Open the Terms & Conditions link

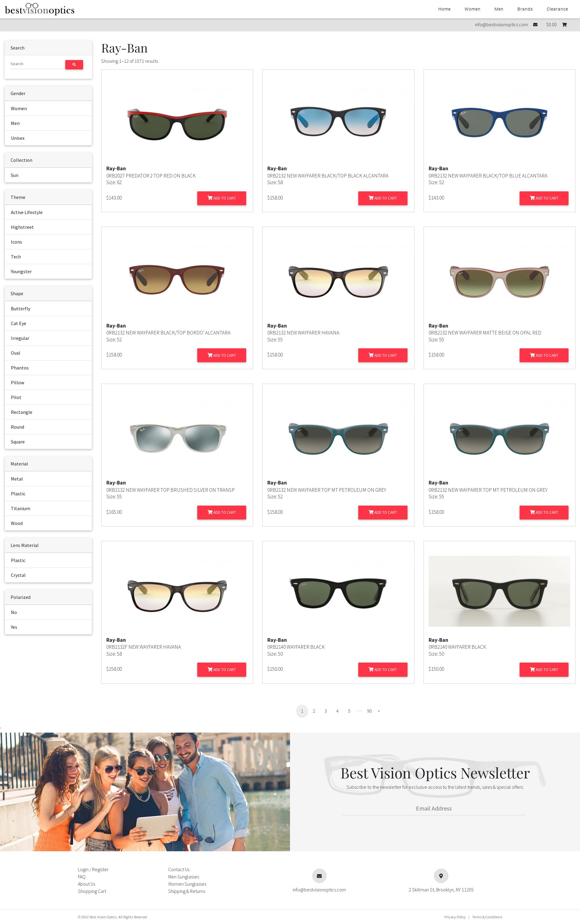[487, 917]
